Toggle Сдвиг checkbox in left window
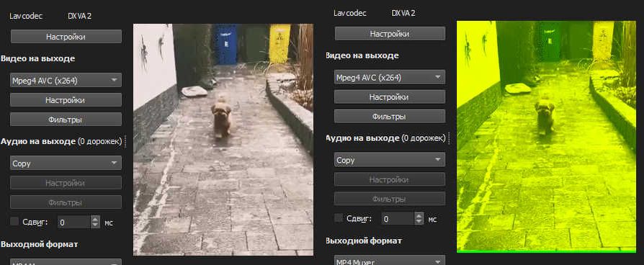644x265 pixels. pos(15,222)
